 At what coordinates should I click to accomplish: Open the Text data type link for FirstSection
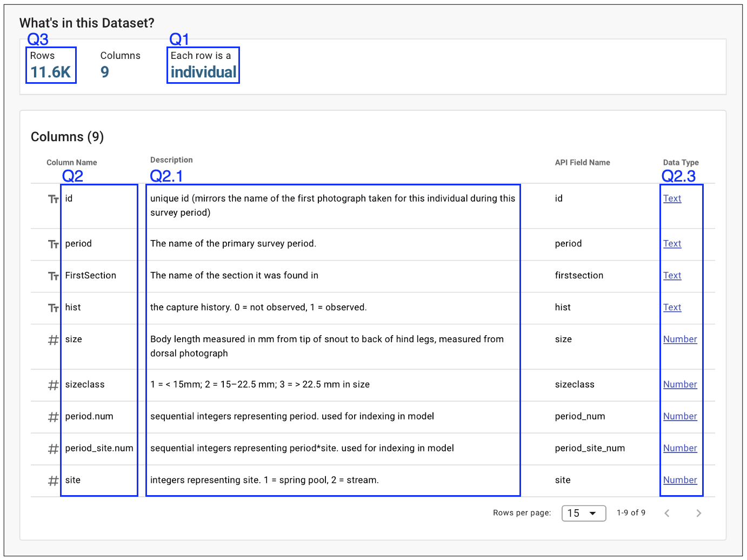tap(672, 275)
